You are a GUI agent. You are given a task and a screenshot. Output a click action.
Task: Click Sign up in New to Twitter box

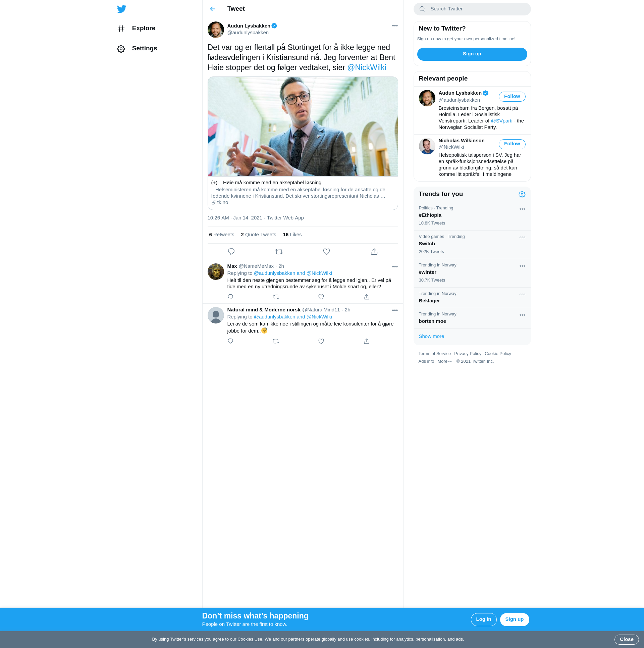click(472, 54)
